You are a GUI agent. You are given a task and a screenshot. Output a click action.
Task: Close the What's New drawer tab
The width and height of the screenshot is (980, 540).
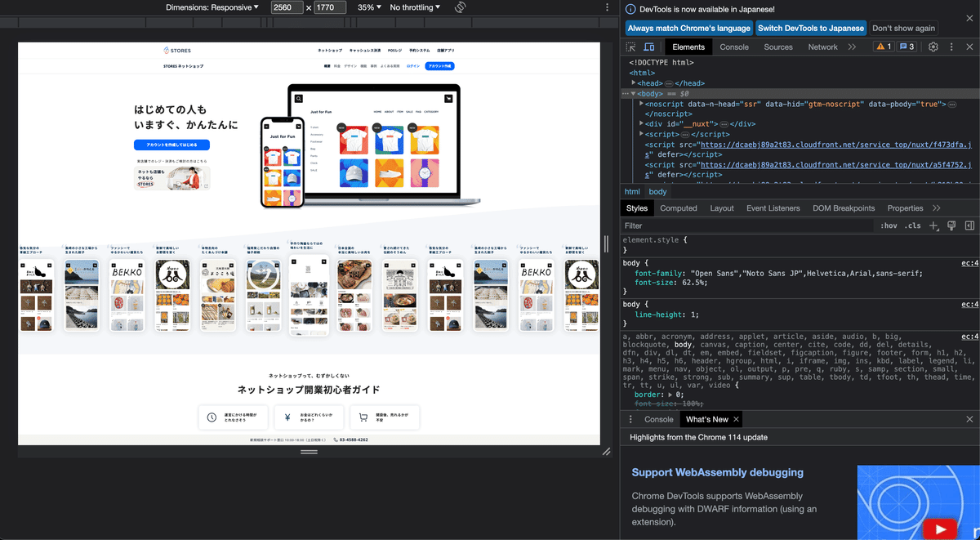coord(736,419)
